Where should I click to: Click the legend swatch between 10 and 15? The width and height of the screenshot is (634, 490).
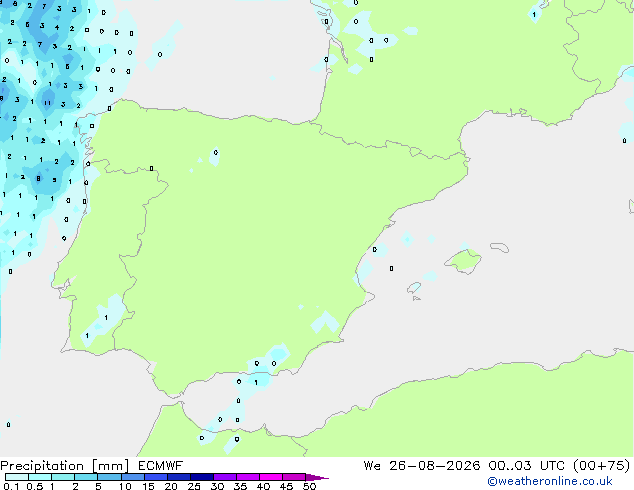(x=133, y=477)
